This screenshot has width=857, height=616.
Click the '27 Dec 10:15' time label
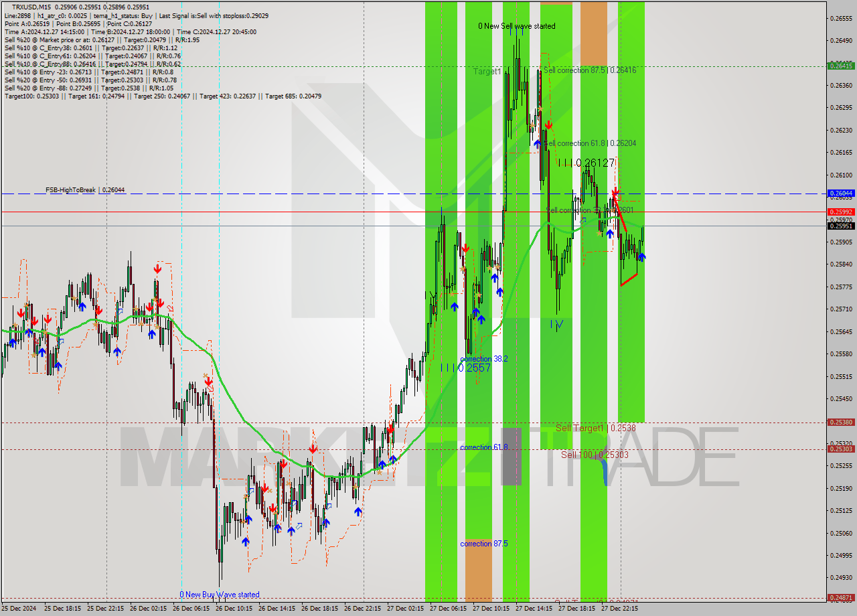point(491,609)
